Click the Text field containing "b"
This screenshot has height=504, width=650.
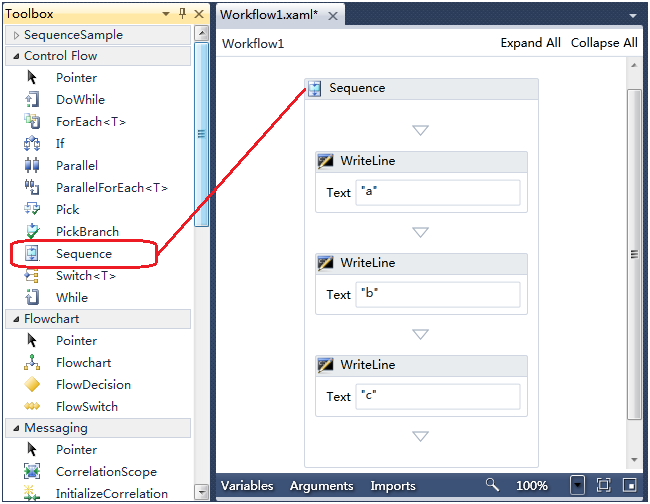pyautogui.click(x=438, y=294)
